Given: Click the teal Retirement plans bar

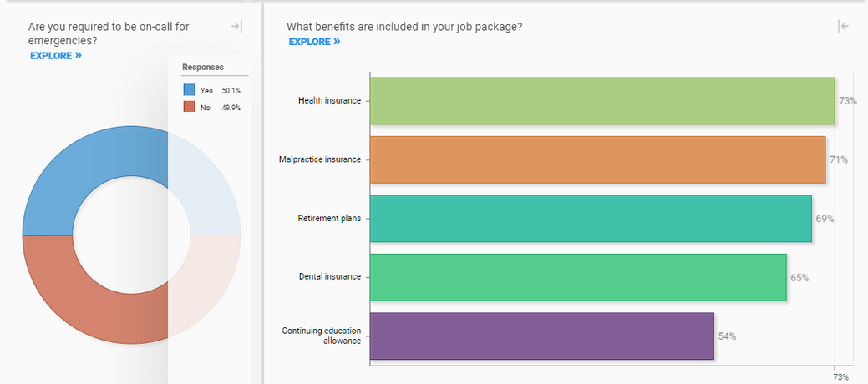Looking at the screenshot, I should click(590, 219).
